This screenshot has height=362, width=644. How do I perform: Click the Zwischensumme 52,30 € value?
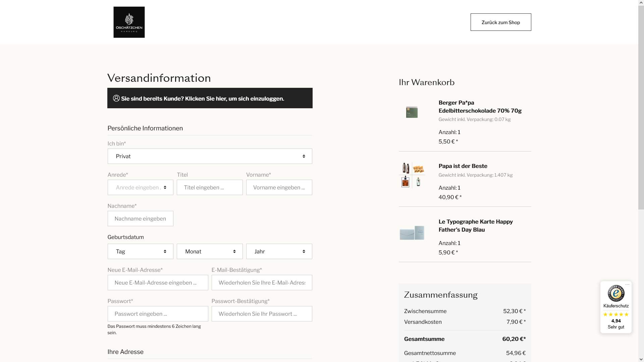[515, 311]
